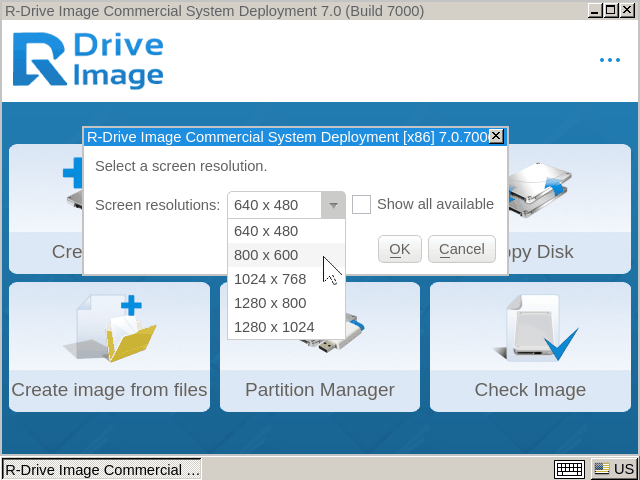Collapse the Screen resolutions dropdown arrow
Screen dimensions: 640x480
[x=333, y=205]
